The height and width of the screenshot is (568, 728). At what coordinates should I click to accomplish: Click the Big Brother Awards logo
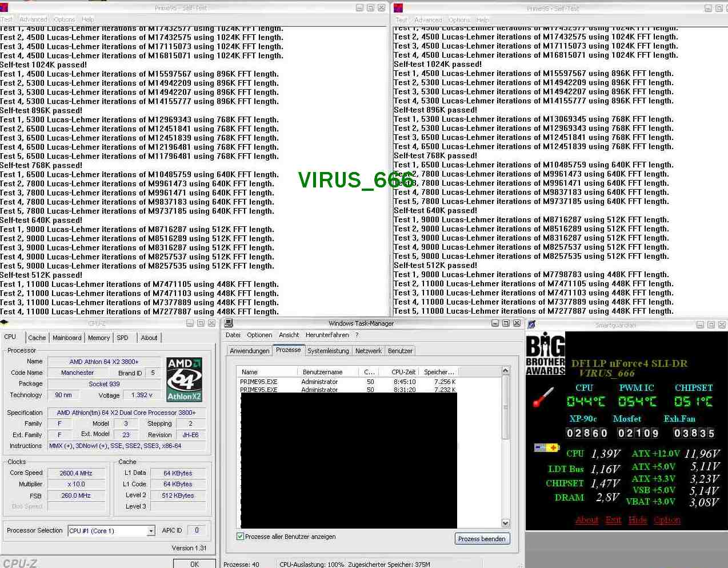pos(545,354)
